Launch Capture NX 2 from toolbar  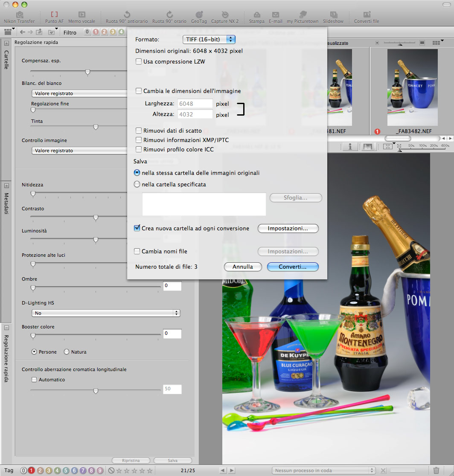225,17
